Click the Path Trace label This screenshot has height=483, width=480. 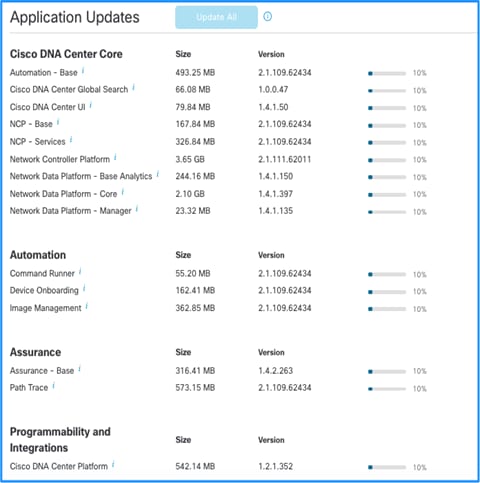pyautogui.click(x=29, y=388)
